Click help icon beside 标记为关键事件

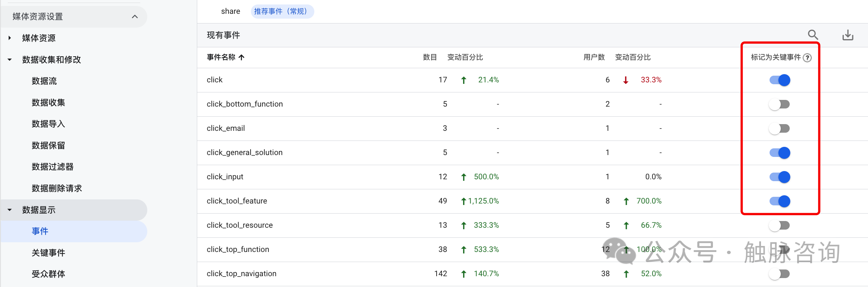click(x=807, y=58)
